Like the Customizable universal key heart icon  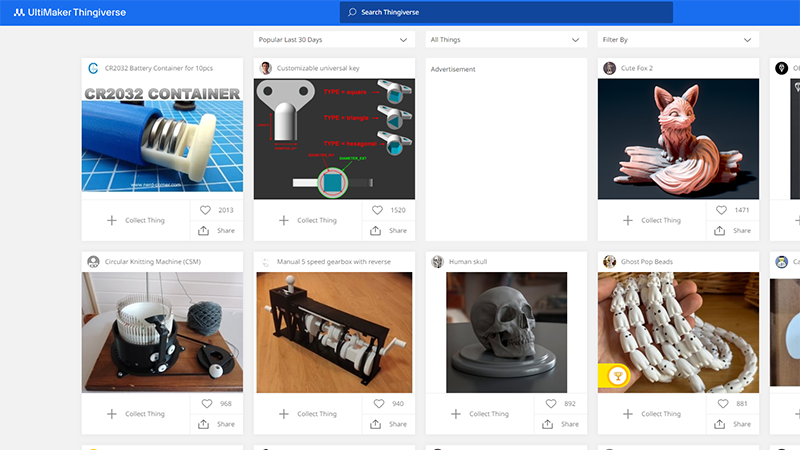pyautogui.click(x=377, y=210)
